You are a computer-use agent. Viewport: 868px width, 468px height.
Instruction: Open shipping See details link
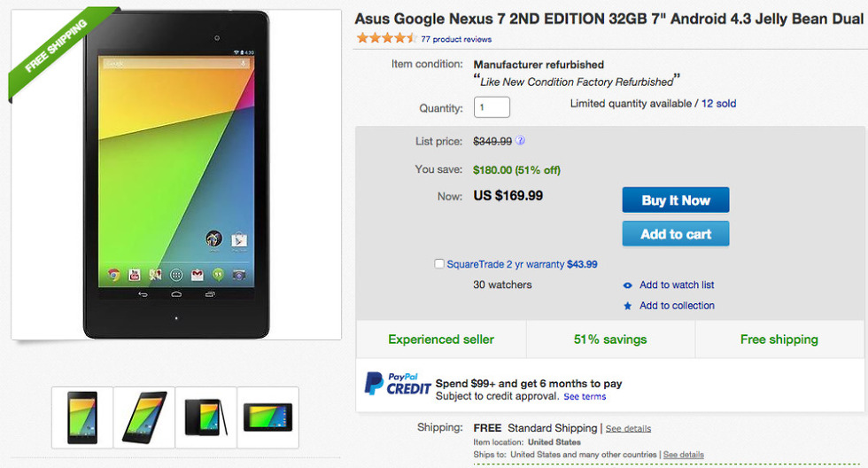coord(628,429)
